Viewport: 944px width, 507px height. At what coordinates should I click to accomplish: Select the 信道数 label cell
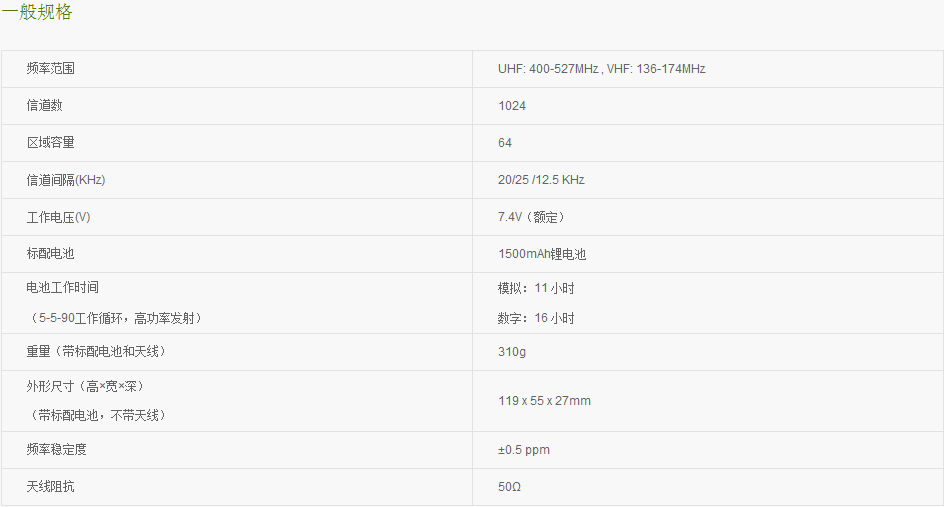(x=45, y=105)
